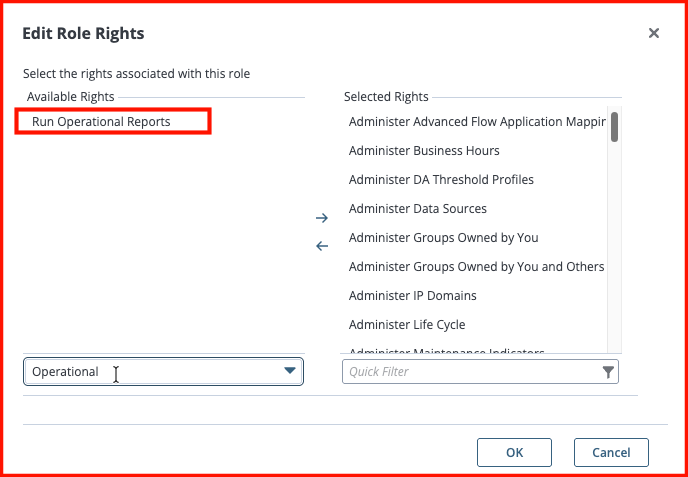Click the Selected Rights scrollbar thumb
688x477 pixels.
pos(614,127)
